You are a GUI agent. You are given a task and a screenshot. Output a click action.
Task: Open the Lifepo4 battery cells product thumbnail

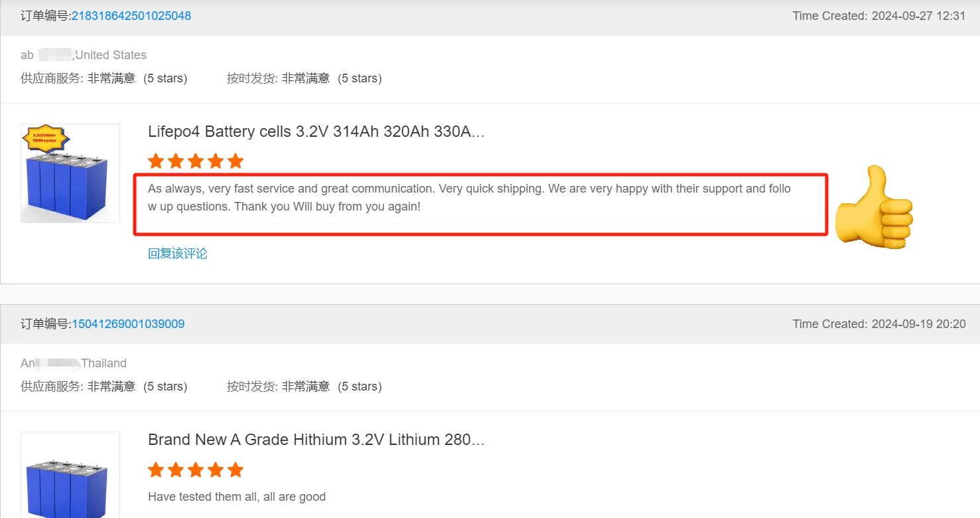click(x=70, y=173)
